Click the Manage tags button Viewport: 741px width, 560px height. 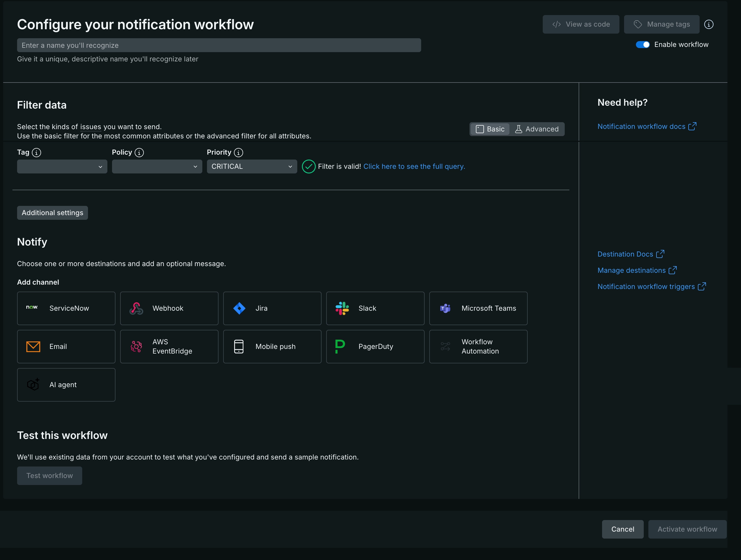(662, 24)
